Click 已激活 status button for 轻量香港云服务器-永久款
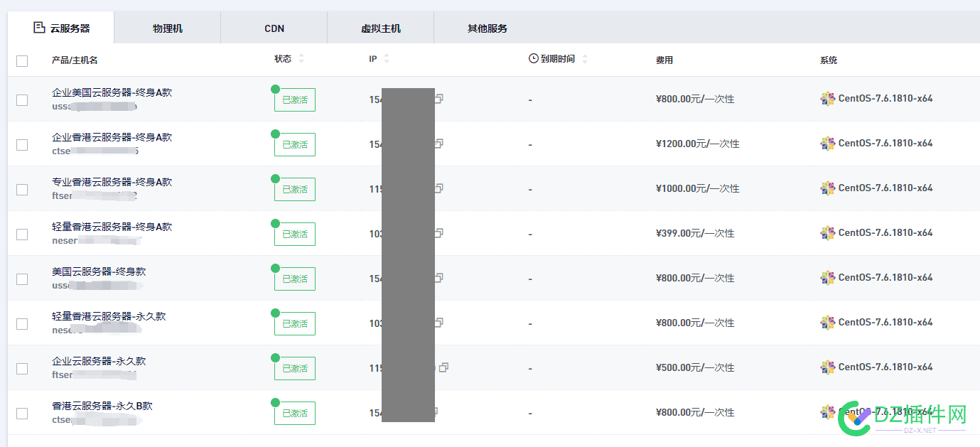 295,323
